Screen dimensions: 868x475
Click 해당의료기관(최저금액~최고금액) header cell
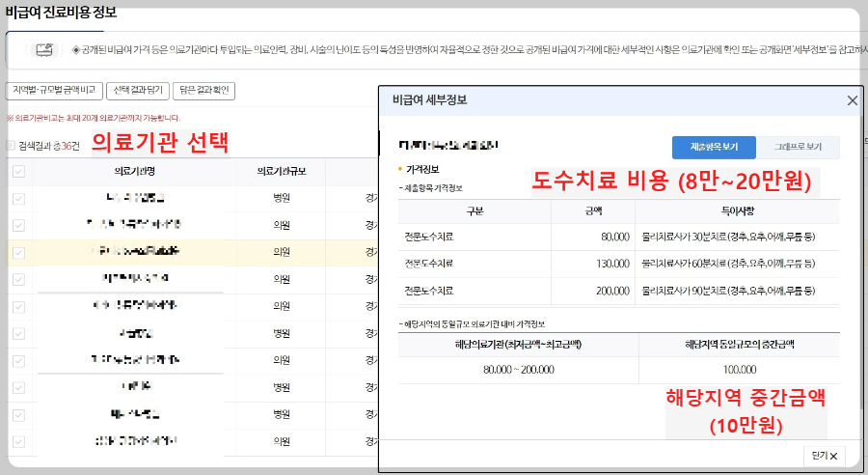(518, 345)
